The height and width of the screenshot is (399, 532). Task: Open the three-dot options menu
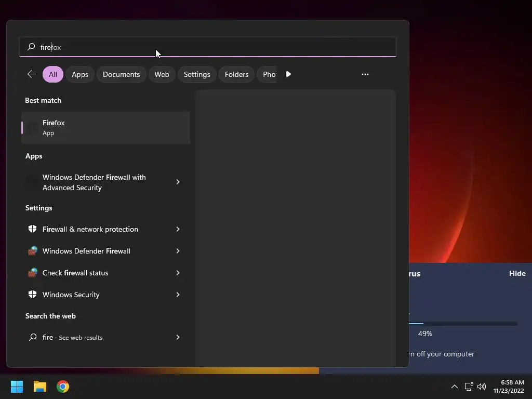(365, 74)
